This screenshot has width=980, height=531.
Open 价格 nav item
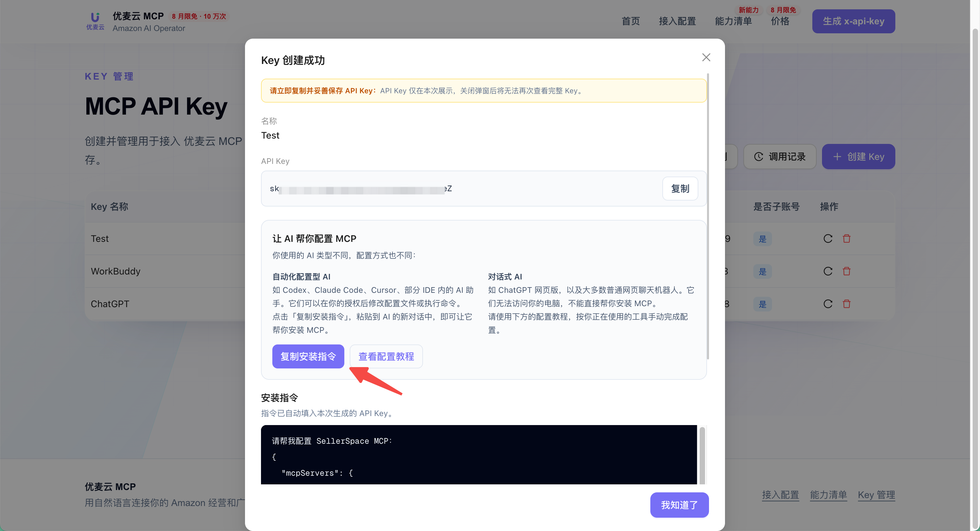[x=780, y=21]
